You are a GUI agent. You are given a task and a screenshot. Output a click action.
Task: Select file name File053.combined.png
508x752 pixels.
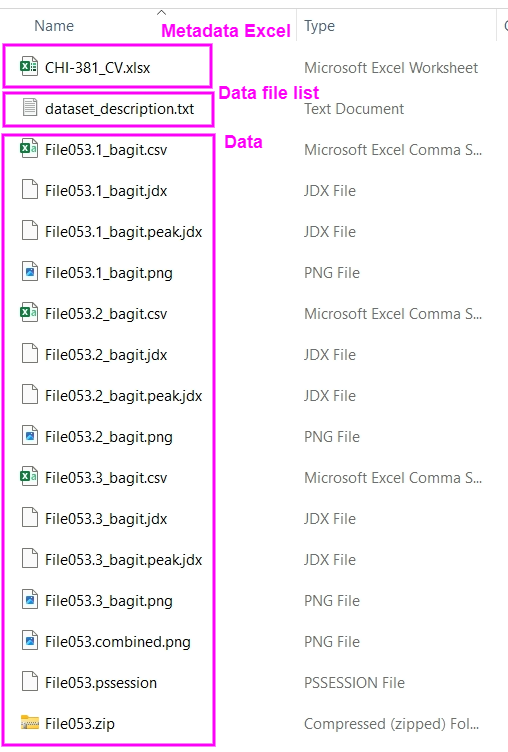click(118, 642)
